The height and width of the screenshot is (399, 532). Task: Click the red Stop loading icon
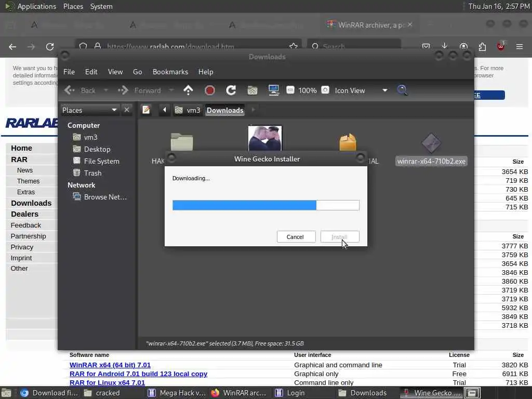click(x=210, y=90)
